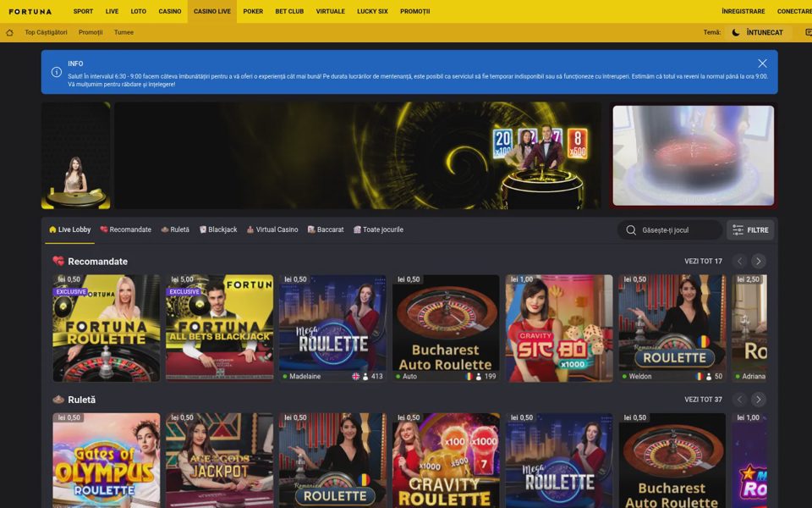Close the INFO maintenance banner
This screenshot has height=508, width=812.
point(762,63)
